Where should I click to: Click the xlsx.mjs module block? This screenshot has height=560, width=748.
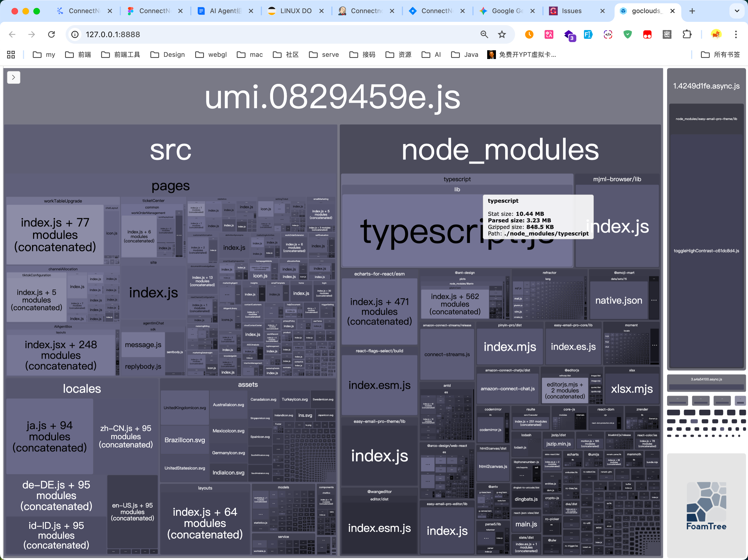632,389
